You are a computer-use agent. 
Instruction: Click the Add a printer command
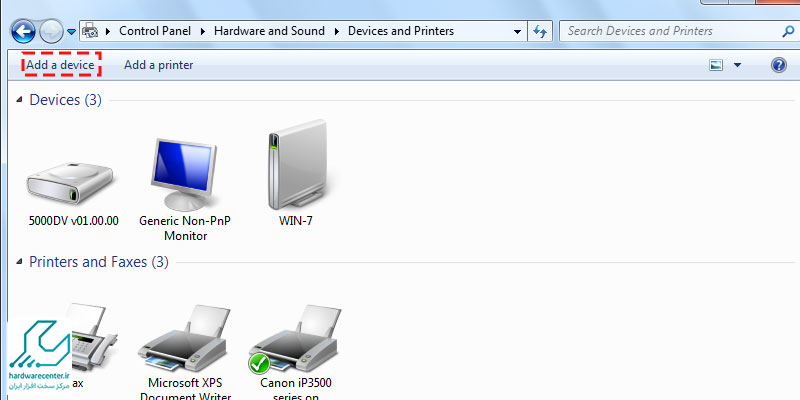[159, 65]
